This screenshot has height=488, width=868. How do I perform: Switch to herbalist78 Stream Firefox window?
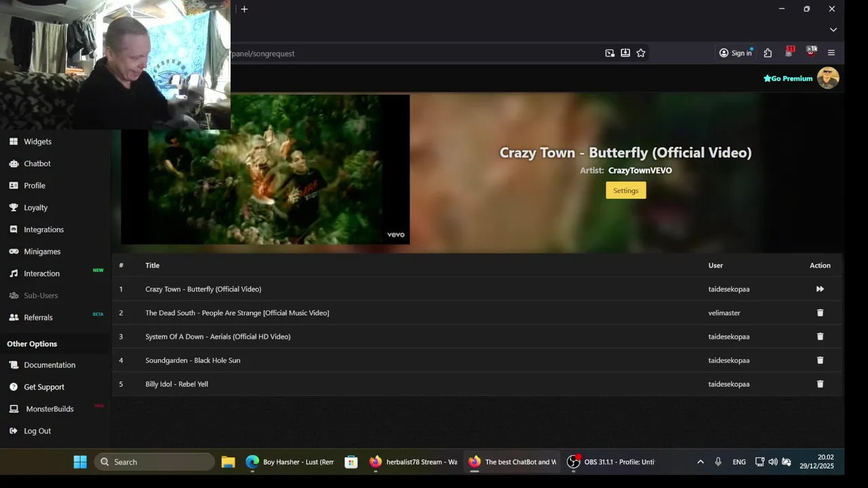[413, 462]
